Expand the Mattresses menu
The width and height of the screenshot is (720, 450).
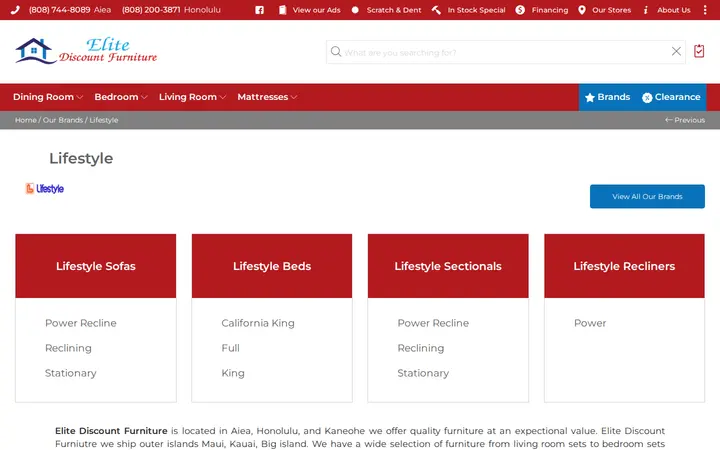(267, 97)
